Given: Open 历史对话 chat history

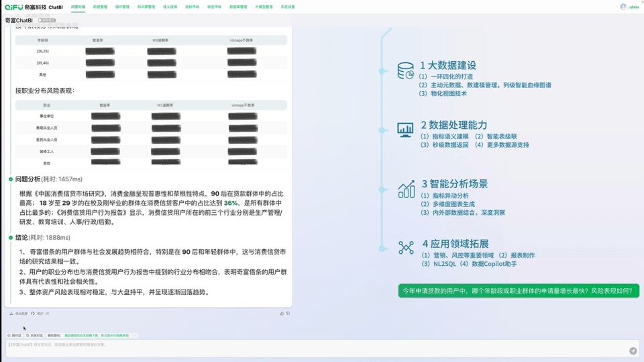Looking at the screenshot, I should (34, 336).
